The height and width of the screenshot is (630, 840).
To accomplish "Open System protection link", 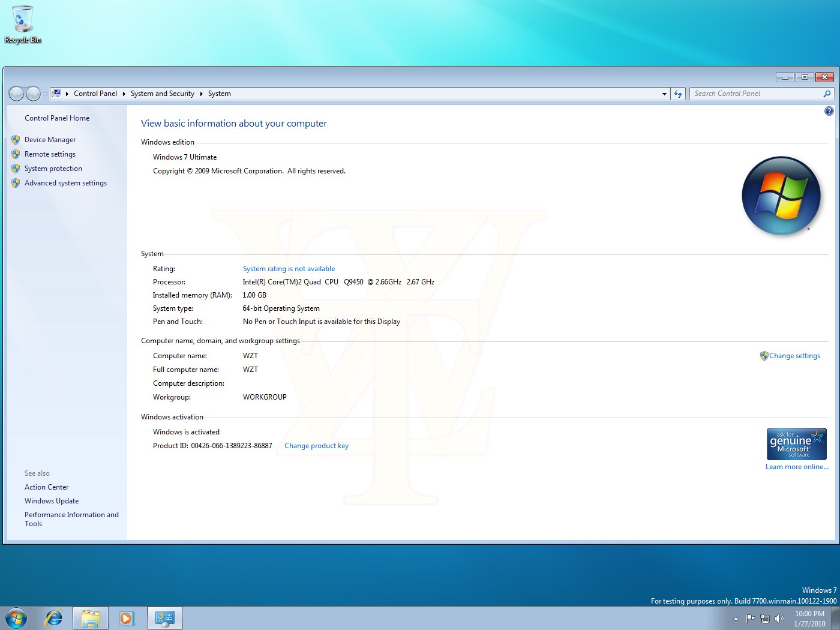I will tap(53, 169).
